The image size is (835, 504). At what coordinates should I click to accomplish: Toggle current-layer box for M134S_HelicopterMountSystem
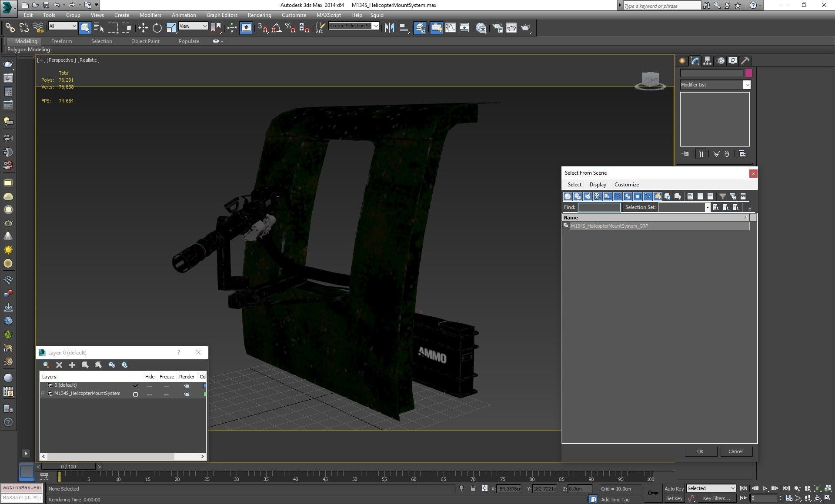coord(136,394)
